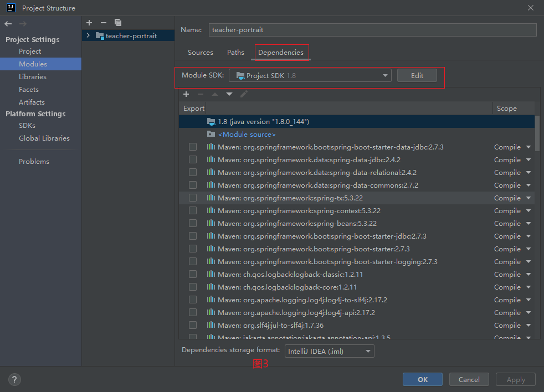544x392 pixels.
Task: Check export for spring-tx:5.3.22
Action: pyautogui.click(x=193, y=198)
